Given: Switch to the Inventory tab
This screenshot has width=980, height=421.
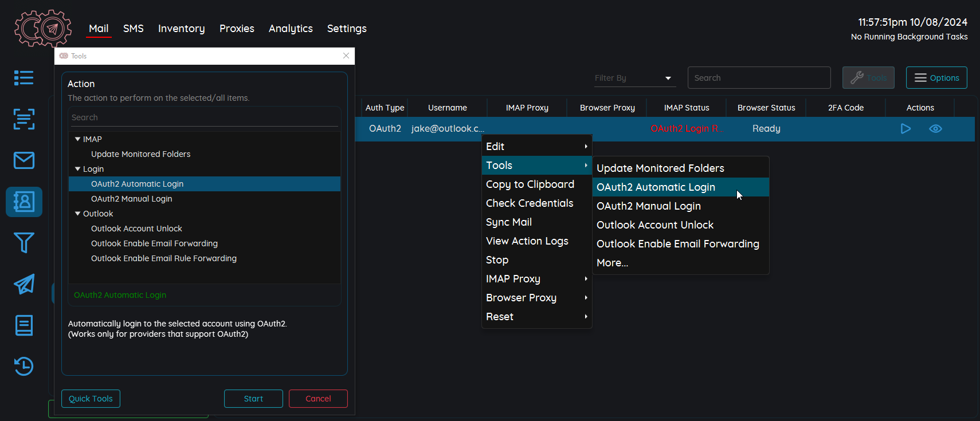Looking at the screenshot, I should coord(181,29).
